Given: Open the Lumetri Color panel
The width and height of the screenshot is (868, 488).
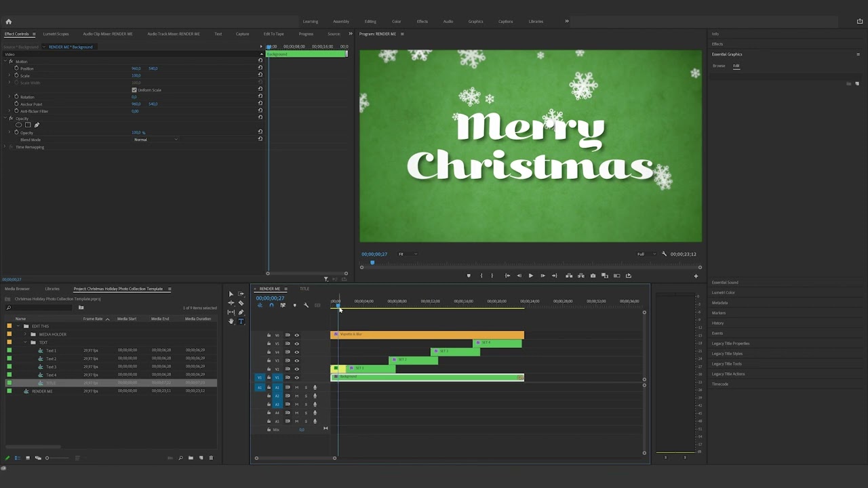Looking at the screenshot, I should pos(724,293).
